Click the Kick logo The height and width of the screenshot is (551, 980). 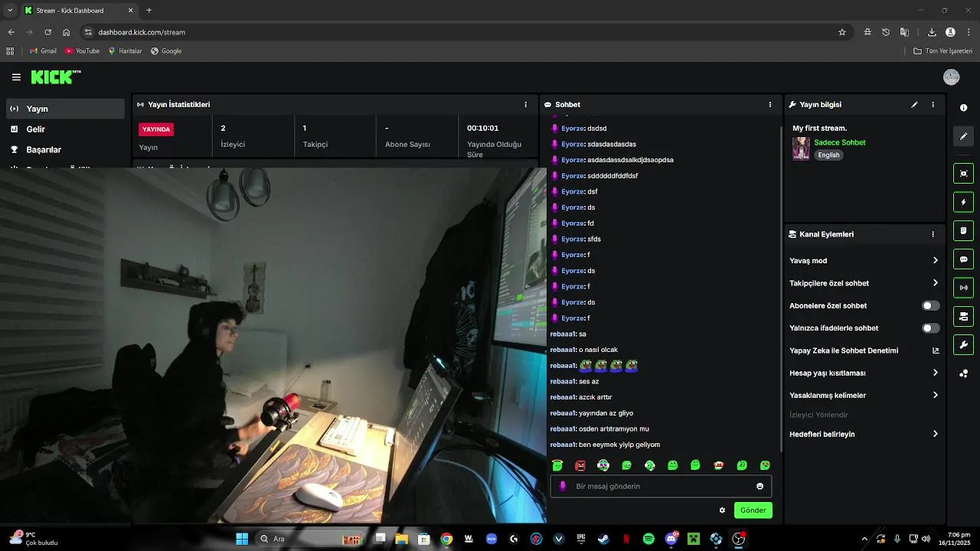coord(55,77)
